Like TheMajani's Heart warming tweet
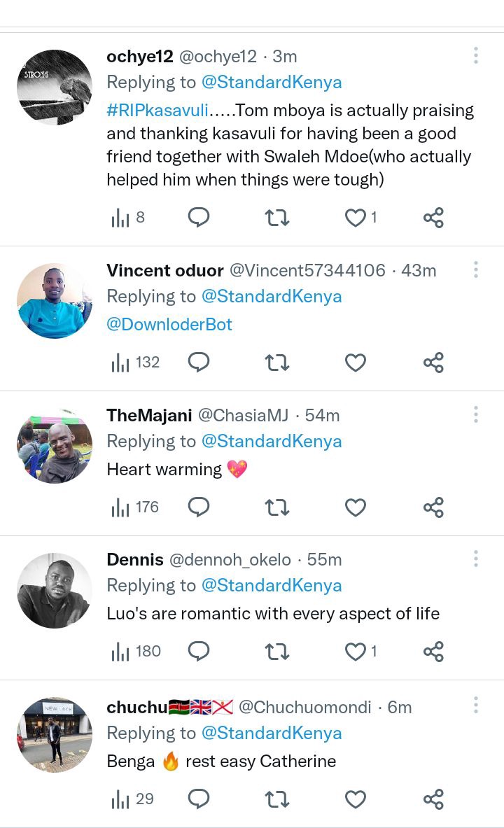 click(x=356, y=507)
